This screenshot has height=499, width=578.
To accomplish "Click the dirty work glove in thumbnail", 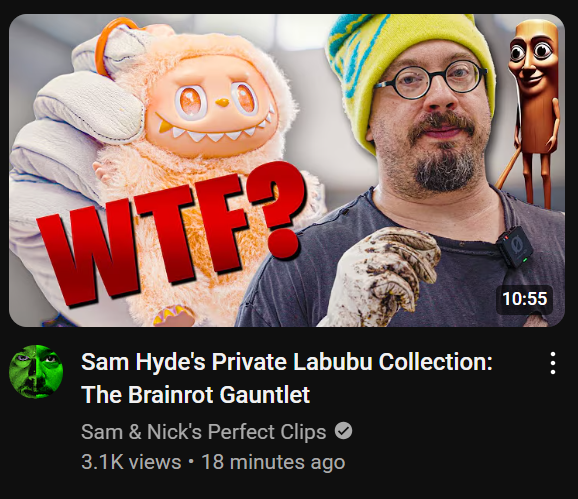I will (382, 275).
